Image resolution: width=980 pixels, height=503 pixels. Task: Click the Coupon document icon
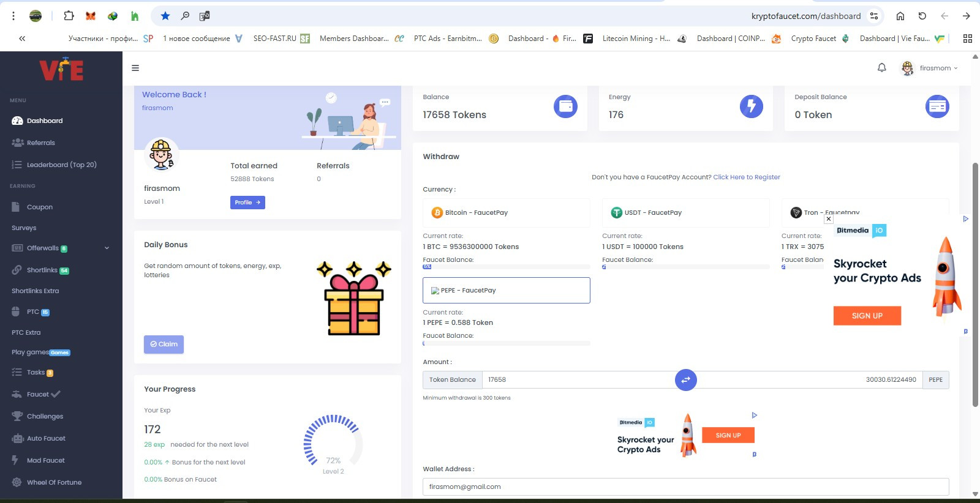pos(16,207)
